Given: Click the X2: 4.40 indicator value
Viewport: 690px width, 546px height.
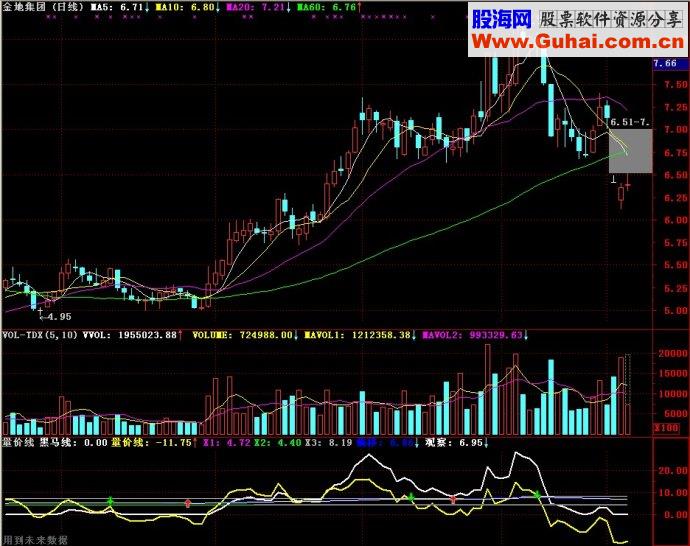Looking at the screenshot, I should [x=277, y=442].
